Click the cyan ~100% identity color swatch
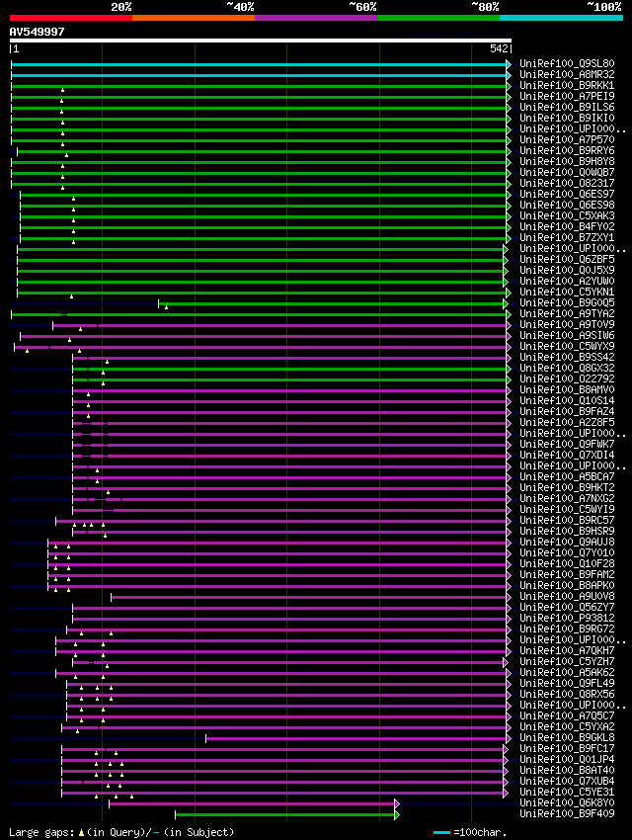 coord(561,18)
